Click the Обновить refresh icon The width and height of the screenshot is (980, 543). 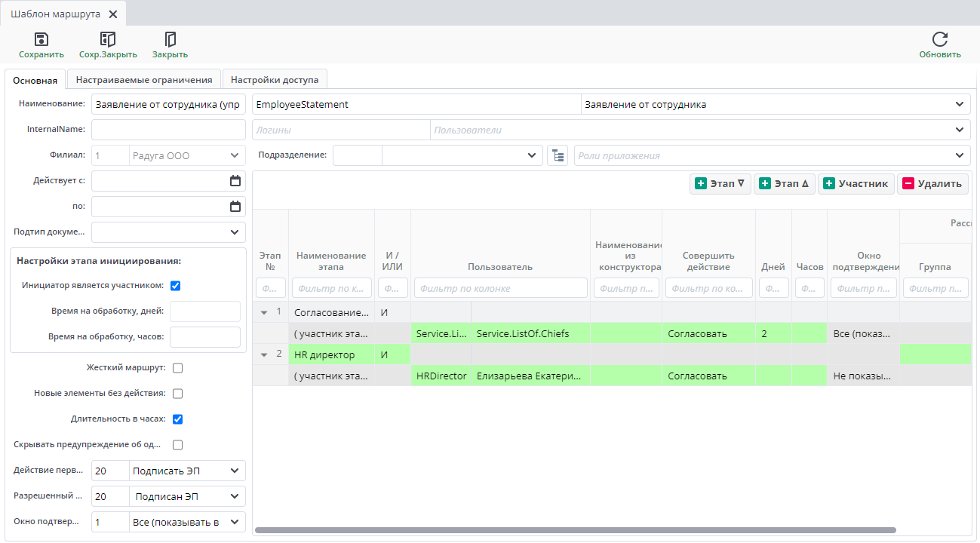point(939,40)
